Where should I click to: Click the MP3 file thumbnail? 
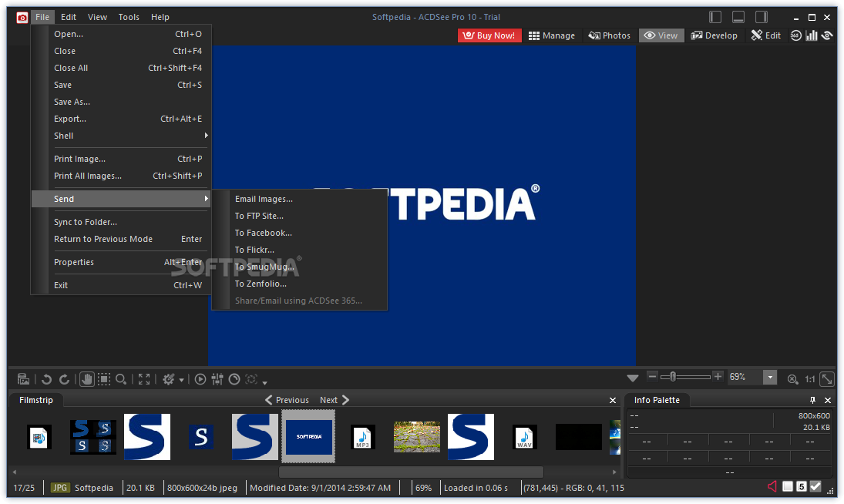(363, 437)
